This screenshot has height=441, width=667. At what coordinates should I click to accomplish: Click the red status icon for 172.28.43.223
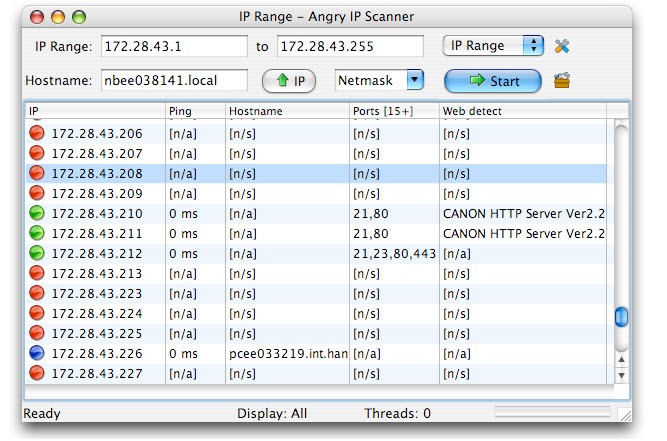[37, 293]
